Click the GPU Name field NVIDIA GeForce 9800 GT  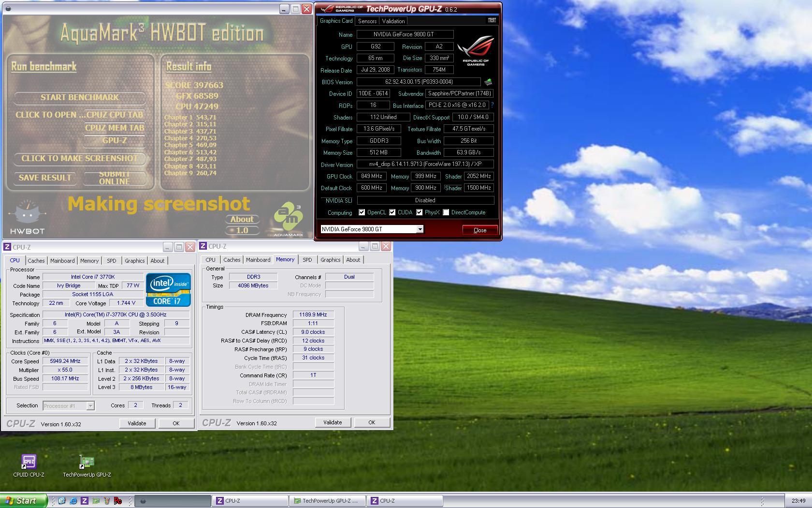tap(405, 34)
